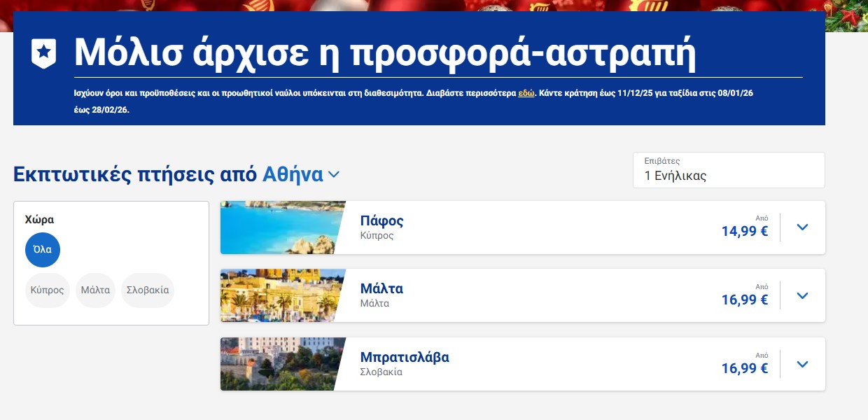Open the Μάλτα card thumbnail image

pyautogui.click(x=280, y=295)
